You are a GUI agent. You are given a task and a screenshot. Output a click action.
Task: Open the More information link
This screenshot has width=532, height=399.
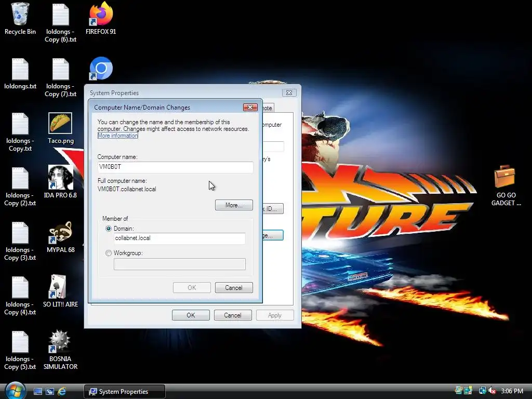pyautogui.click(x=118, y=136)
